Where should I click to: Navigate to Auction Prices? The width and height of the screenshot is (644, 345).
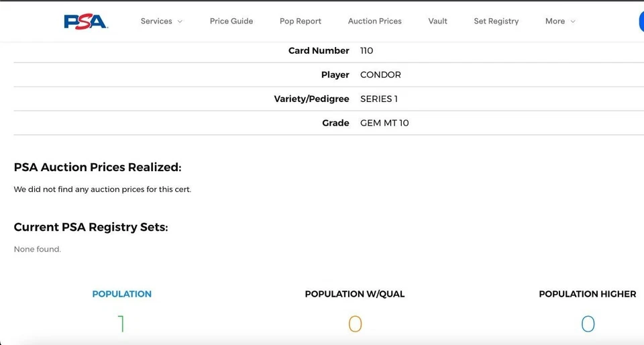[x=374, y=21]
